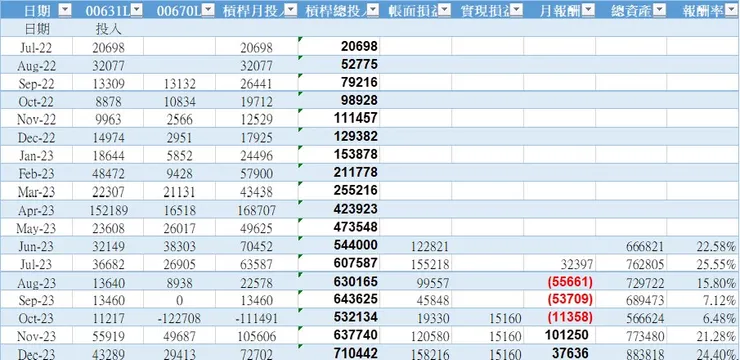Select cell with value 14974
This screenshot has height=360, width=740.
(x=109, y=137)
